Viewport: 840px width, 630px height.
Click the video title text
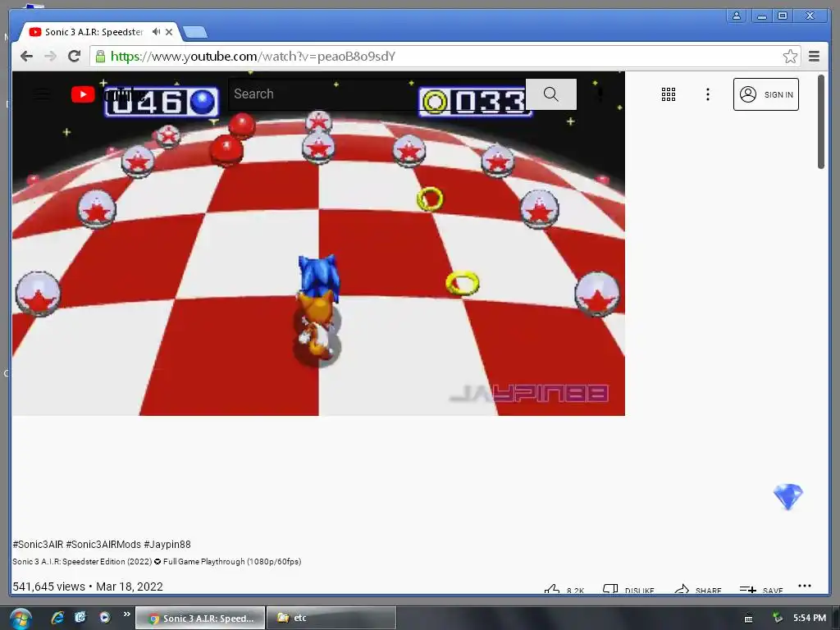tap(157, 561)
